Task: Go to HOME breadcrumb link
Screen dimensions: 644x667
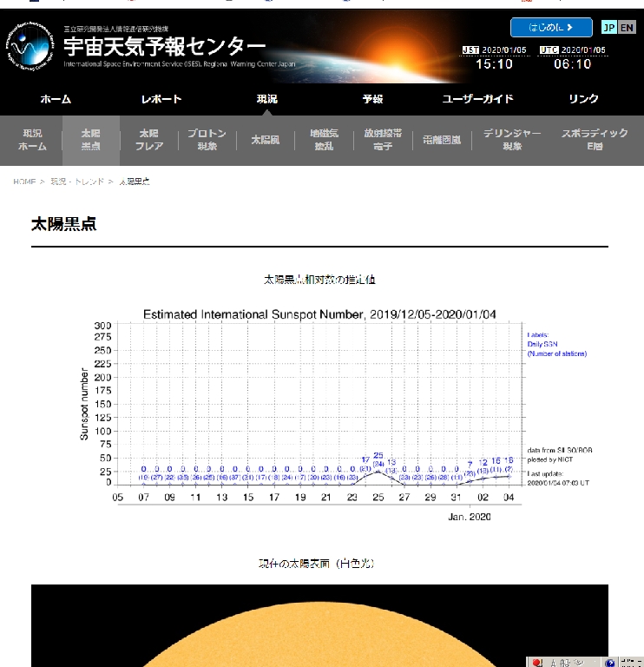Action: click(x=24, y=182)
